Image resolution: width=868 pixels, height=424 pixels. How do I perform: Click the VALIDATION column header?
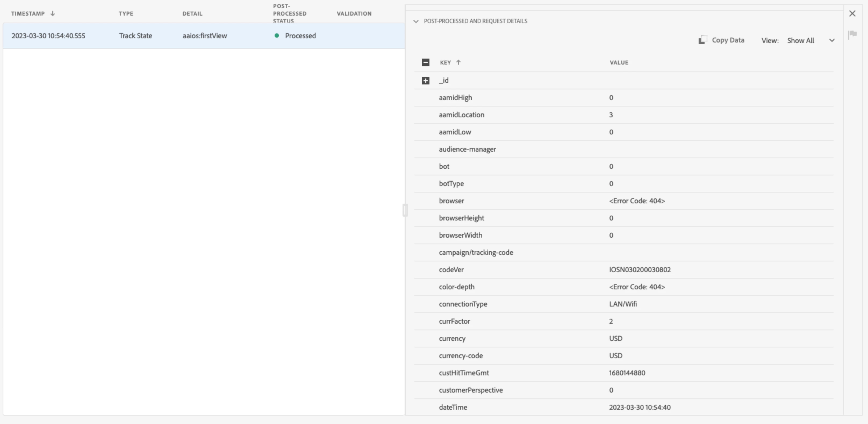coord(354,13)
